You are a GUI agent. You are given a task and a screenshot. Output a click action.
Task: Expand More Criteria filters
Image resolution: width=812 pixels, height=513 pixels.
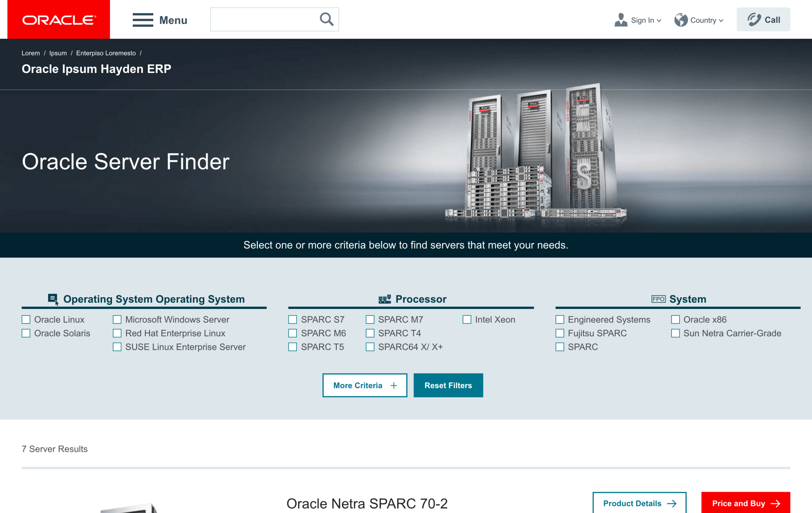364,385
